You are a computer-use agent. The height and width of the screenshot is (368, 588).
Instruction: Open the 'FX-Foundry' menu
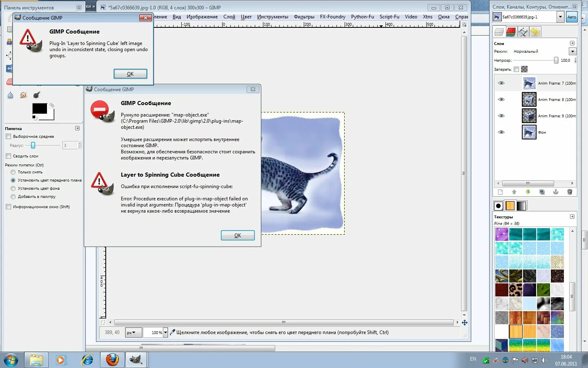(x=333, y=17)
